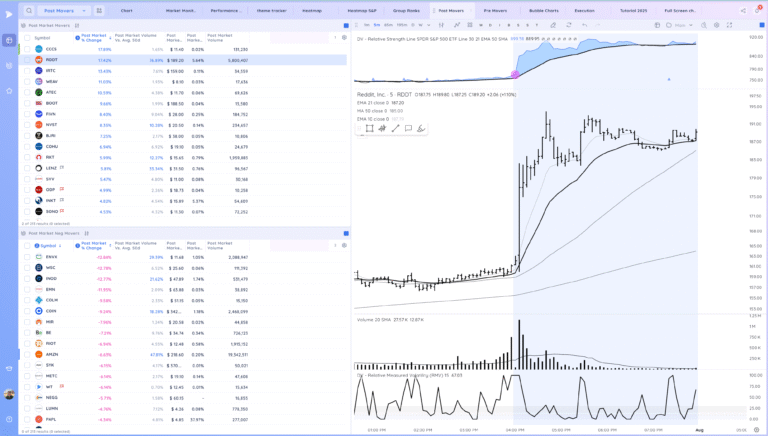
Task: Open the Tutorial 2025 tab
Action: pos(633,10)
